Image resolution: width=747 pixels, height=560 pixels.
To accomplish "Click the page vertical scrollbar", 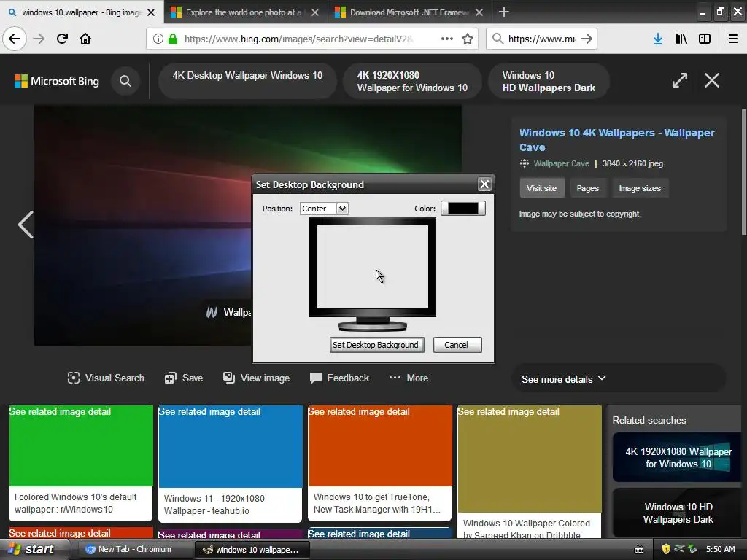I will click(x=743, y=171).
